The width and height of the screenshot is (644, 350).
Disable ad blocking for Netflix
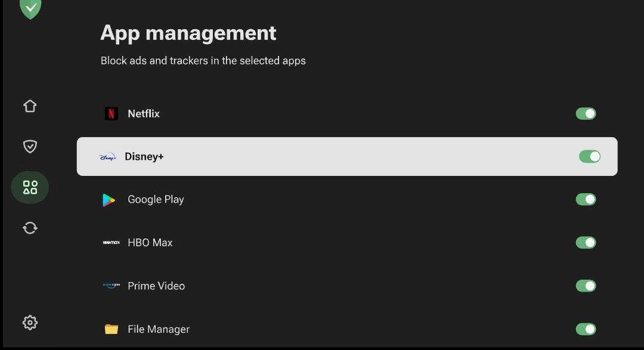click(586, 114)
